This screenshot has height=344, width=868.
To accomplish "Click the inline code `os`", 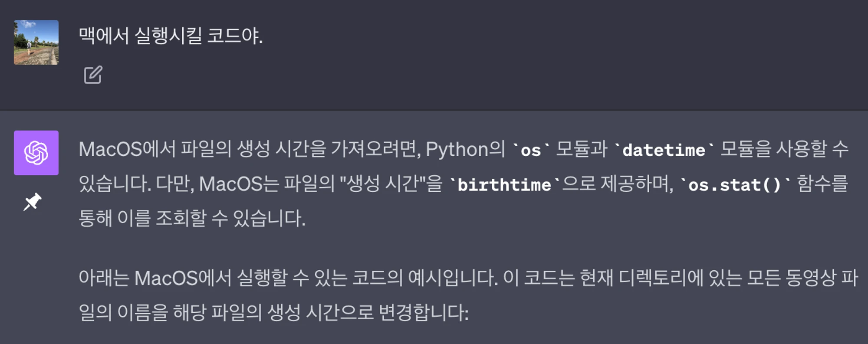I will (531, 150).
